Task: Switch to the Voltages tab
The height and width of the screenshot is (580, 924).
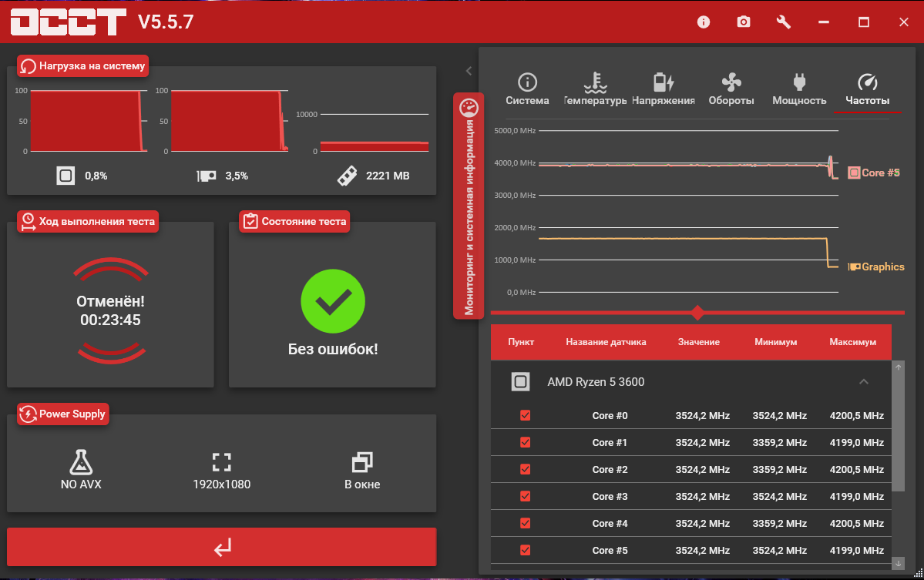Action: click(664, 89)
